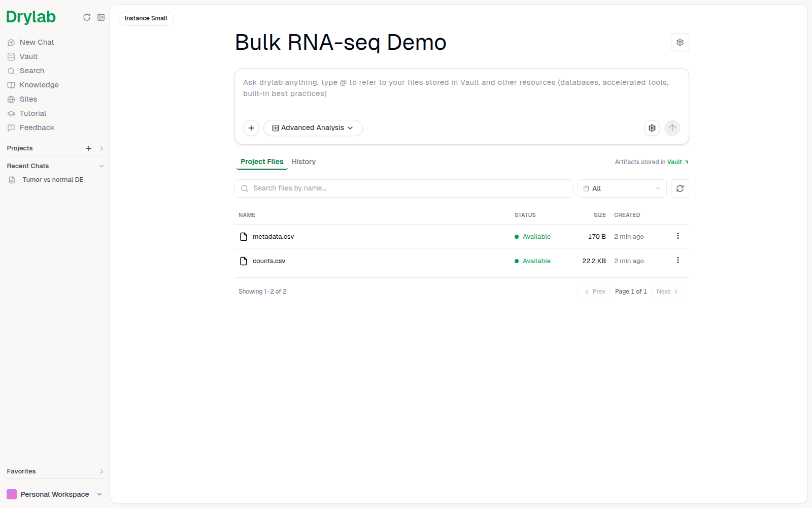Click the send arrow button
The height and width of the screenshot is (508, 812).
[x=672, y=128]
